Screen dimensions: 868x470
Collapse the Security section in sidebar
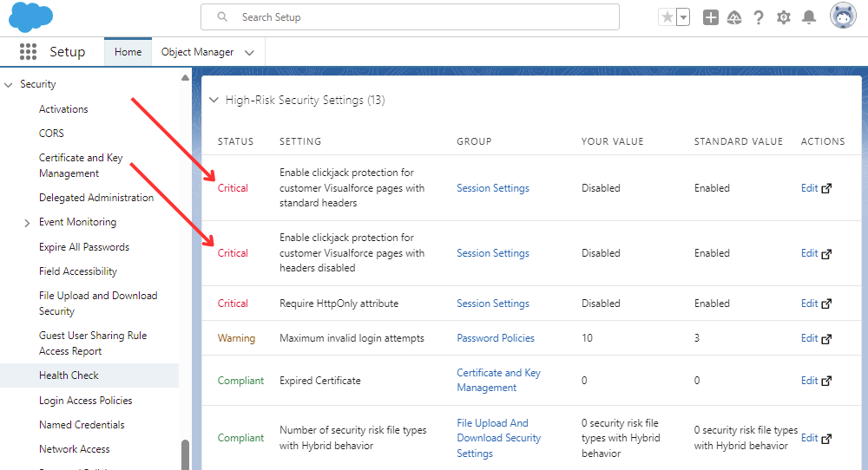(9, 85)
